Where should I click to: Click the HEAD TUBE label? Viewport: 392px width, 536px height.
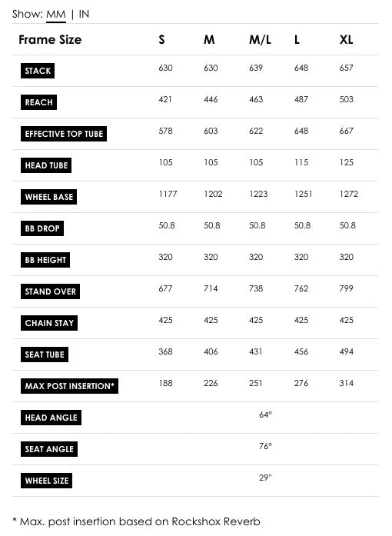(x=46, y=165)
